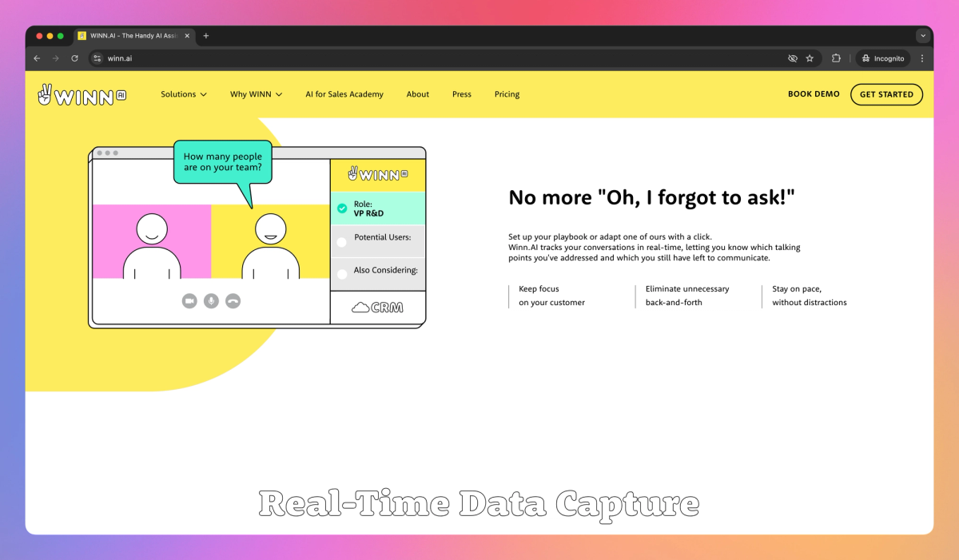Screen dimensions: 959x560
Task: Click the BOOK DEMO link
Action: click(x=814, y=94)
